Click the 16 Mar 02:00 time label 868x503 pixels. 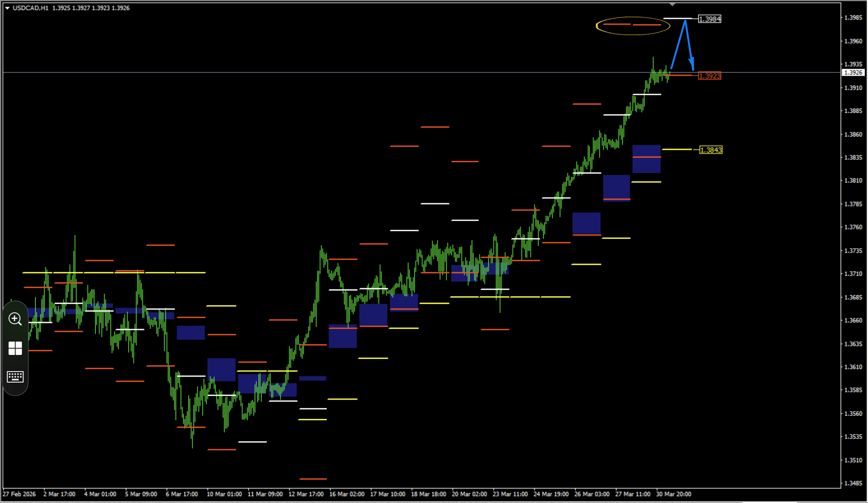(x=347, y=494)
